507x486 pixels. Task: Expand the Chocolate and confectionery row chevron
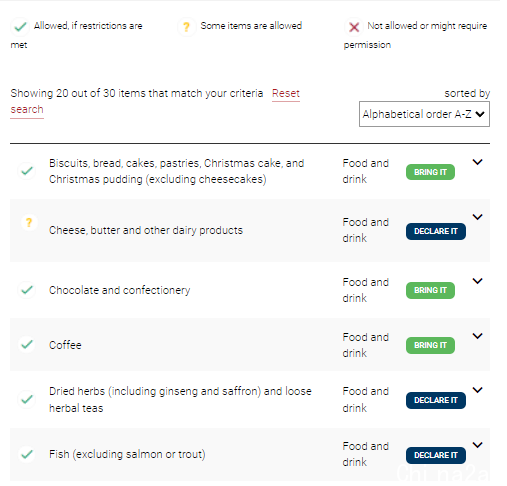click(478, 281)
